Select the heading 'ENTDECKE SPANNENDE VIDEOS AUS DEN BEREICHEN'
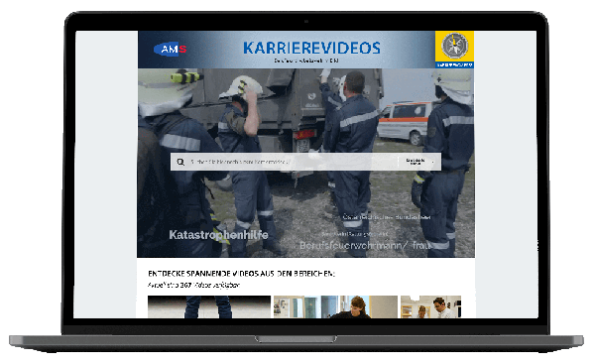Screen dimensions: 595x364 241,274
